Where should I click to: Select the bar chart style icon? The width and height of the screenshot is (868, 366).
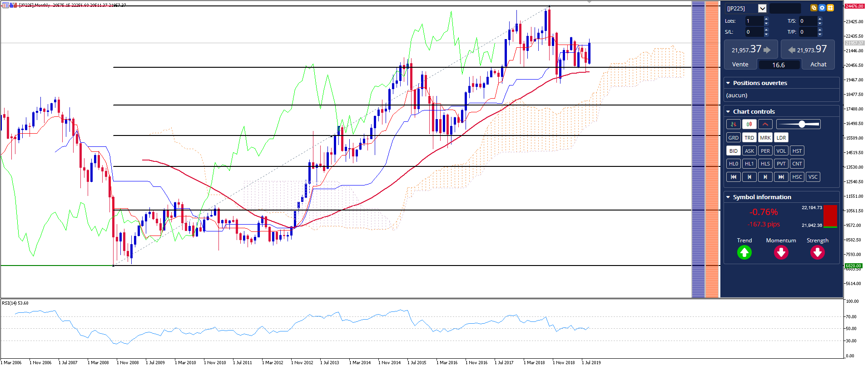click(x=733, y=124)
